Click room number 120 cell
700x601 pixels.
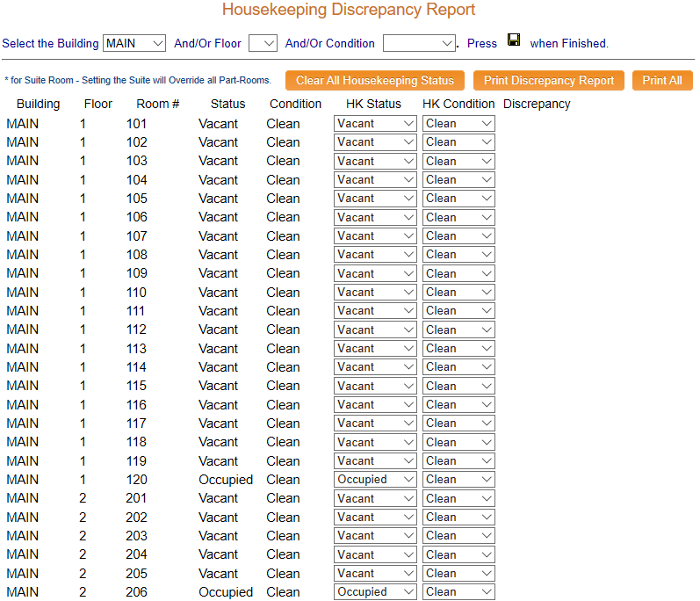tap(137, 480)
